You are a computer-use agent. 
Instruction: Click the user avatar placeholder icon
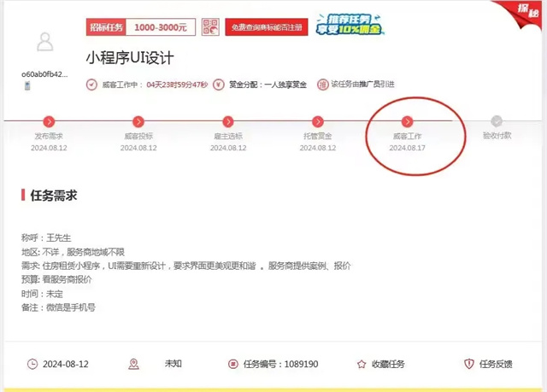45,42
